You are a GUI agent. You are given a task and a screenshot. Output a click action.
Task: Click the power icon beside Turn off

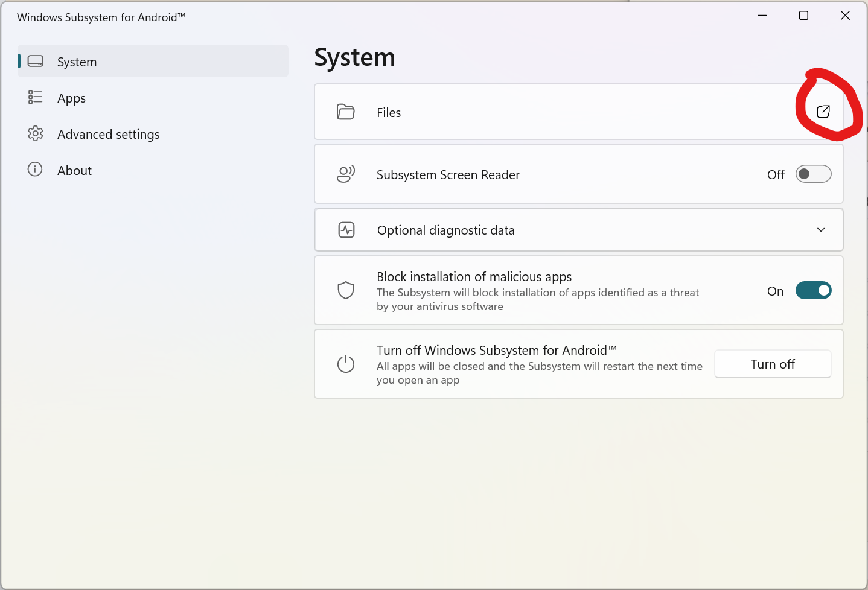click(x=346, y=364)
